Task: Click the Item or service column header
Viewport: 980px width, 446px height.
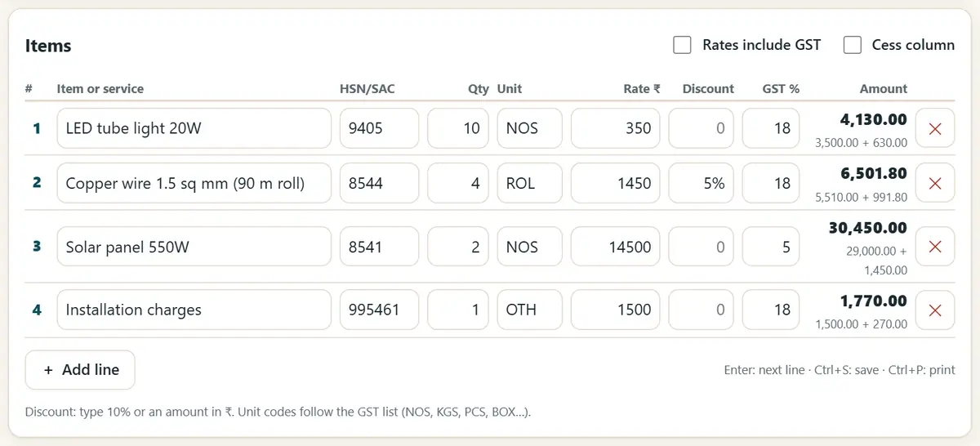Action: tap(100, 88)
